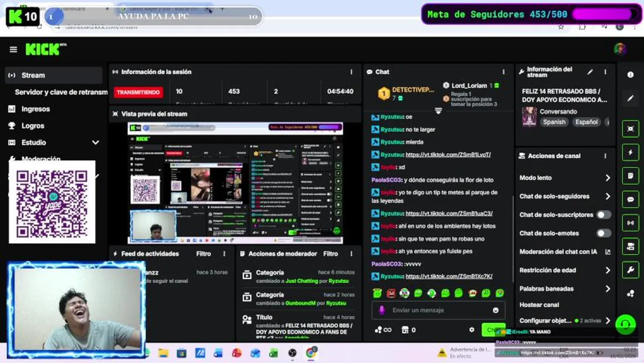Viewport: 644px width, 363px height.
Task: Open Acciones de canal three-dot menu
Action: pyautogui.click(x=605, y=156)
